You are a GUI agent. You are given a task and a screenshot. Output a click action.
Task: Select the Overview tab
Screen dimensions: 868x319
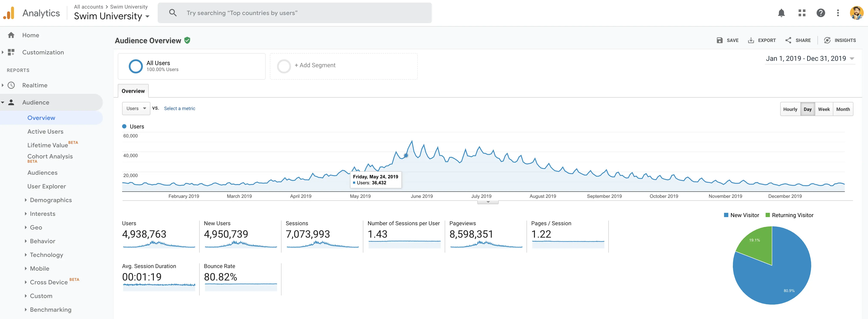point(133,91)
